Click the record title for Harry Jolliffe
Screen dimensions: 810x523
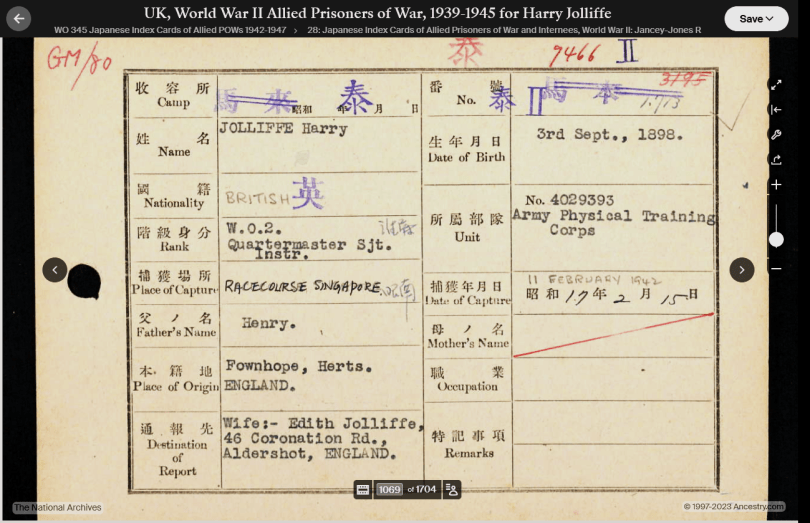tap(377, 13)
